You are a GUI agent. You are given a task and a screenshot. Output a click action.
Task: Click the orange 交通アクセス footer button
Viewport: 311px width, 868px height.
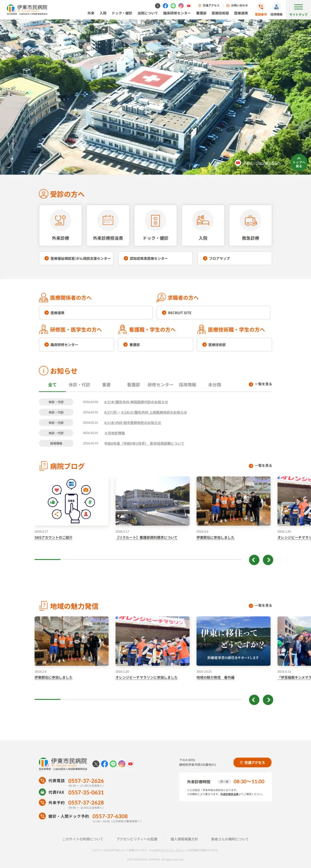(252, 763)
